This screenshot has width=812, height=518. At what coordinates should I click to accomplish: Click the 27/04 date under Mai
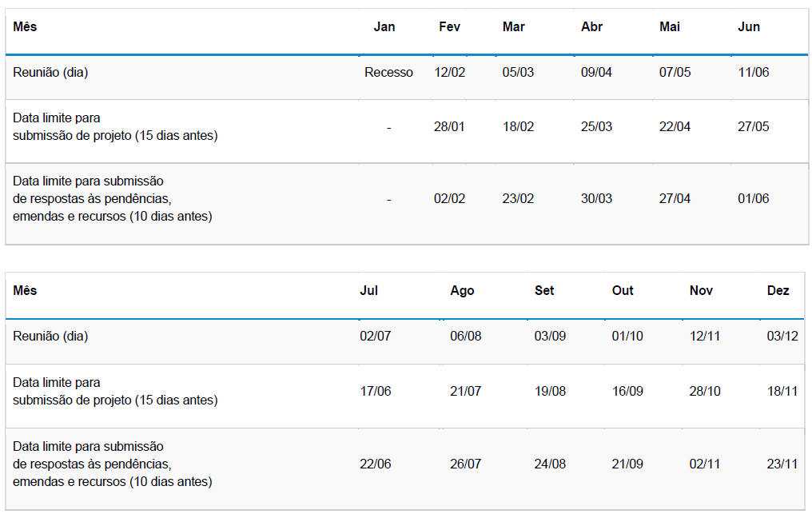click(675, 199)
